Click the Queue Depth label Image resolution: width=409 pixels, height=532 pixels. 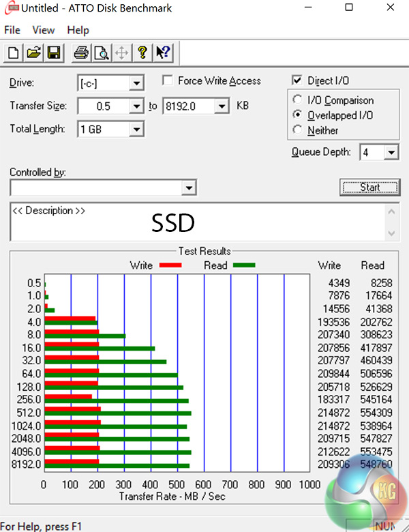tap(321, 151)
